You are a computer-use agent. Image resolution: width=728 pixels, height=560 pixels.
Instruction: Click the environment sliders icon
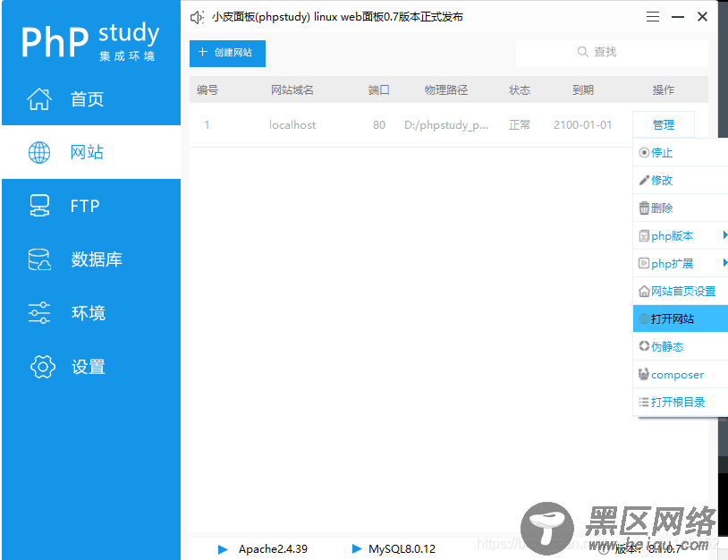[x=39, y=313]
